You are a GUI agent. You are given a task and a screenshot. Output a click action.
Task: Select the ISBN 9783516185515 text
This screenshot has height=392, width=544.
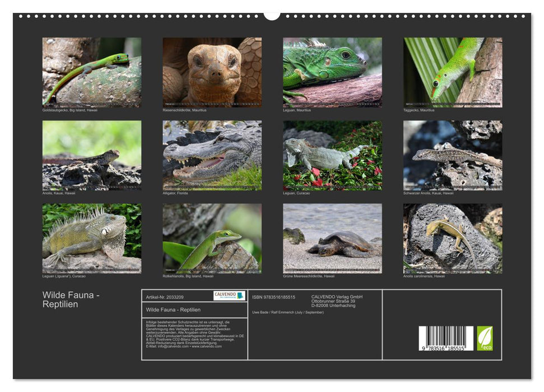click(x=274, y=297)
